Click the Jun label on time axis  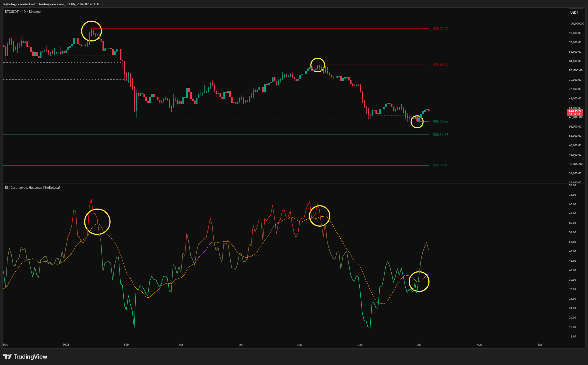360,345
